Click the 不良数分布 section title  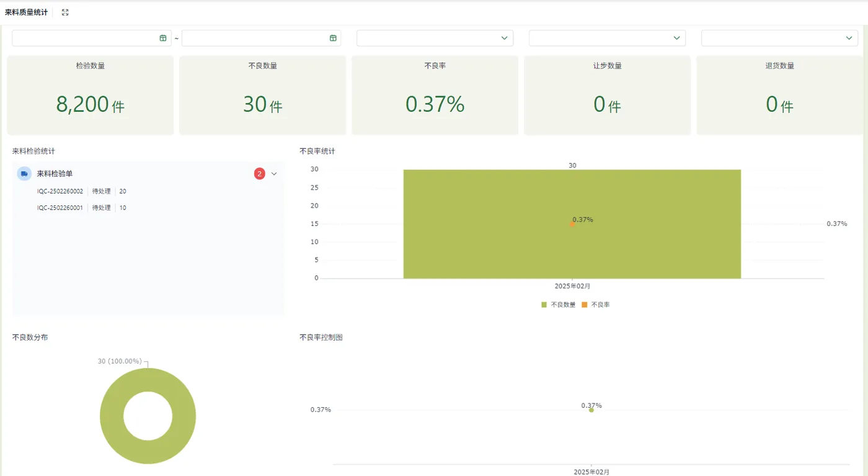(x=30, y=338)
